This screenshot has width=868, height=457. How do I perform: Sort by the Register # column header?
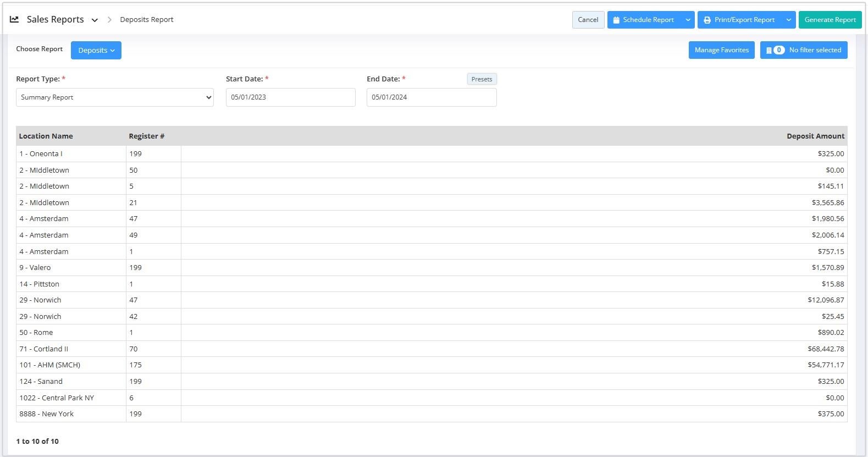pyautogui.click(x=146, y=136)
